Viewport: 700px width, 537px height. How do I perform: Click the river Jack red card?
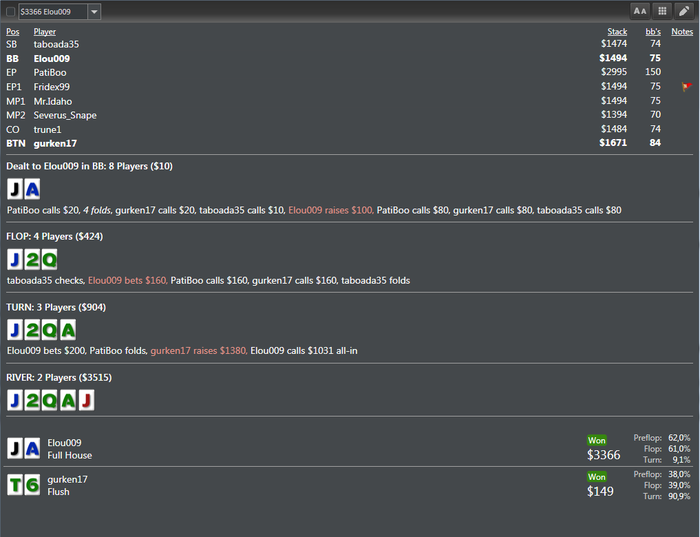click(87, 400)
